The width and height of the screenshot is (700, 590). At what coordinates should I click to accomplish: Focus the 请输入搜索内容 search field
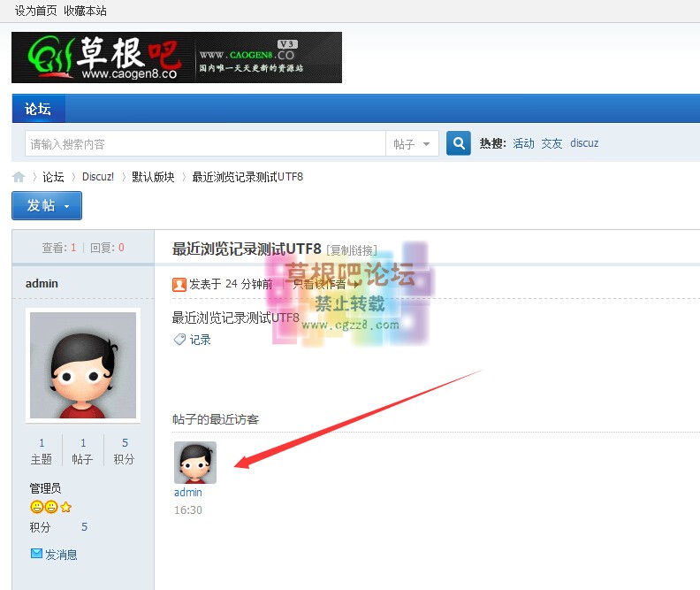click(x=205, y=144)
